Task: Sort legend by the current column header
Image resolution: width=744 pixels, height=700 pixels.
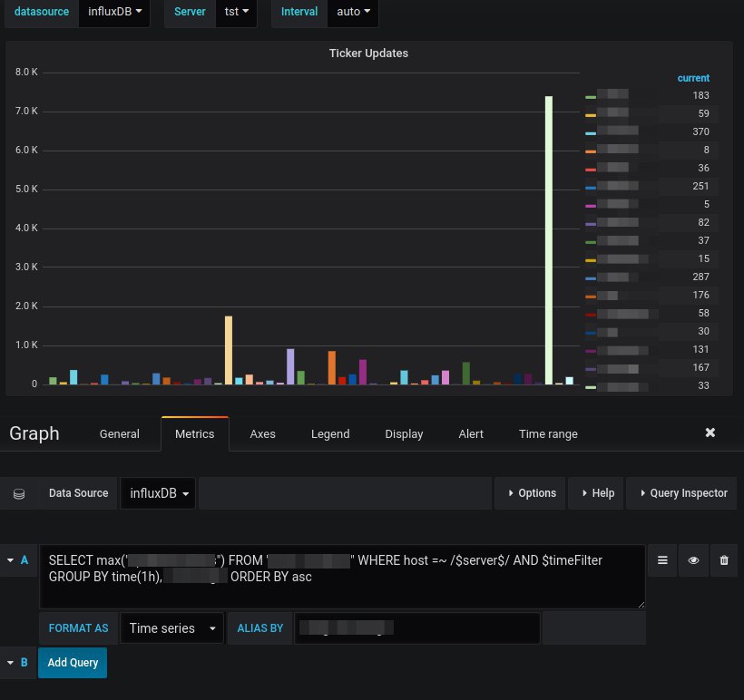Action: (x=693, y=78)
